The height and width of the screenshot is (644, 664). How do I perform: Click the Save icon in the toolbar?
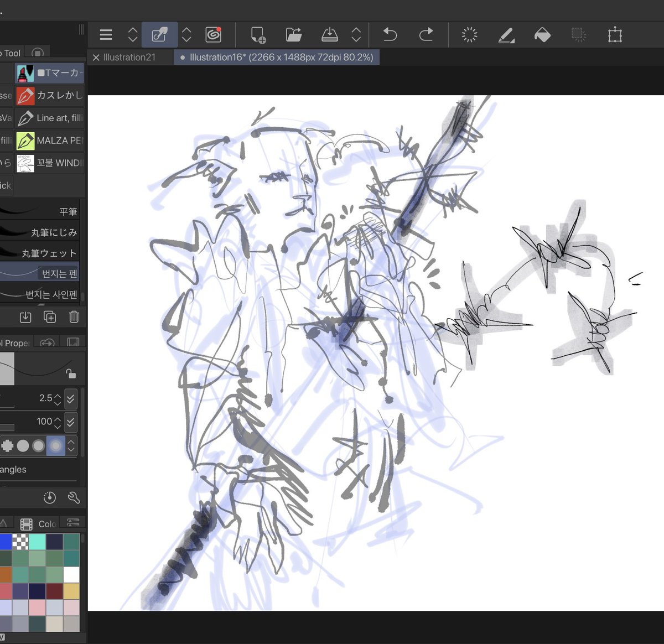click(330, 35)
